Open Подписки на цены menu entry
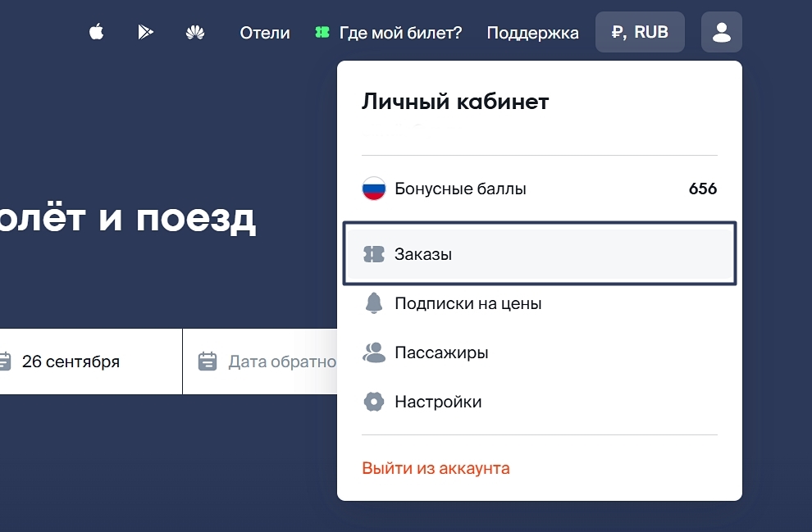 click(x=468, y=303)
